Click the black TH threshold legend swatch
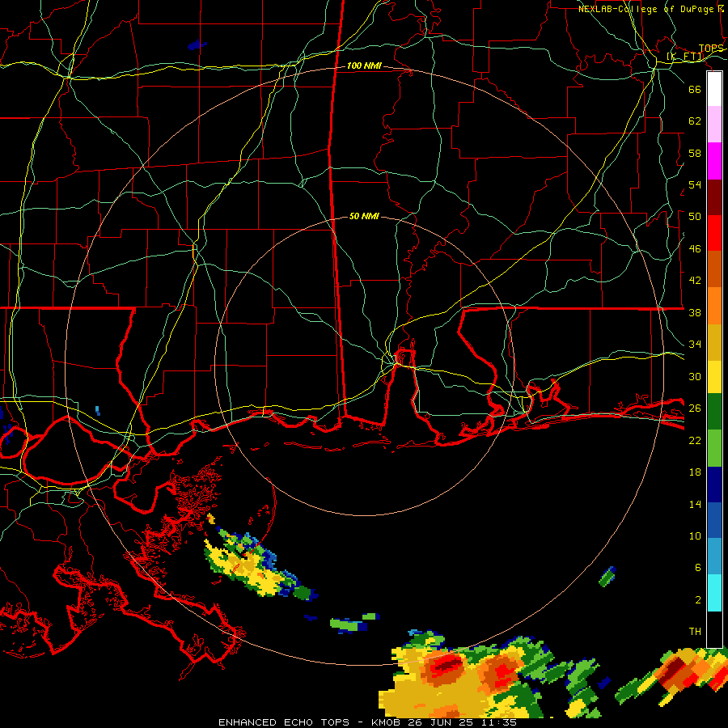The height and width of the screenshot is (728, 728). pos(714,629)
